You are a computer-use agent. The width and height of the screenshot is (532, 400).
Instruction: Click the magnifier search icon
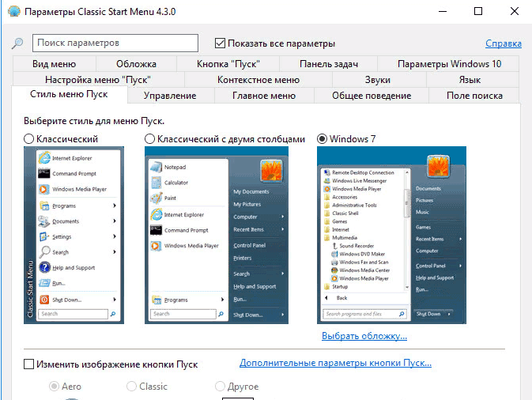coord(17,43)
